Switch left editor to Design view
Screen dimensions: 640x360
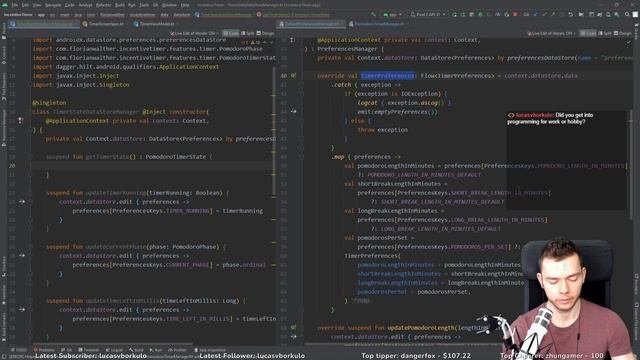pos(265,33)
